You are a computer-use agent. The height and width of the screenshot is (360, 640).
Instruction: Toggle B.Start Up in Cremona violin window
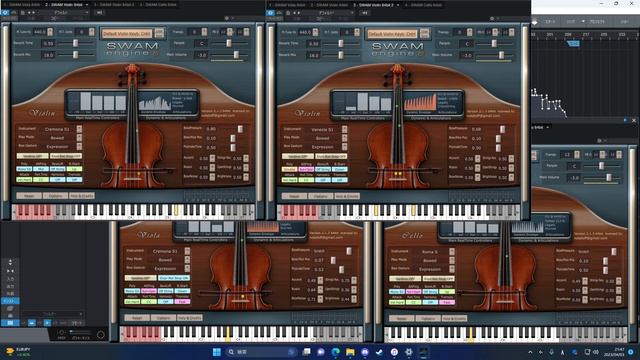(74, 169)
